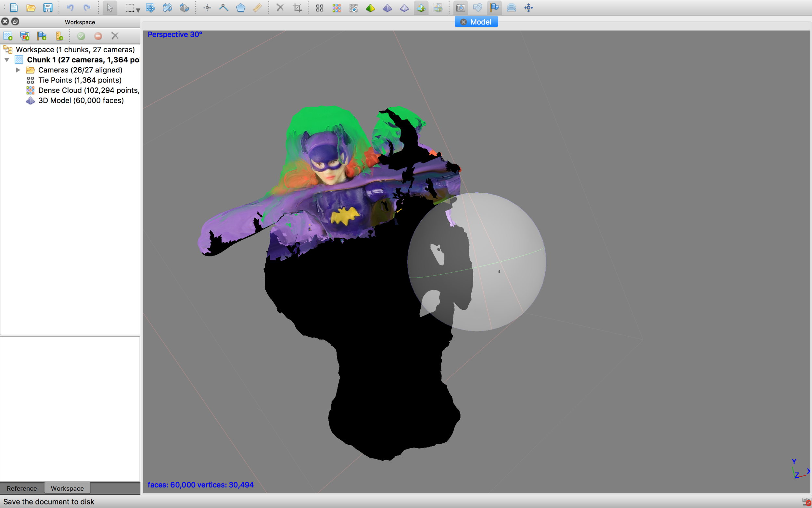Select 3D Model (60,000 faces) item
The height and width of the screenshot is (508, 812).
click(x=81, y=100)
